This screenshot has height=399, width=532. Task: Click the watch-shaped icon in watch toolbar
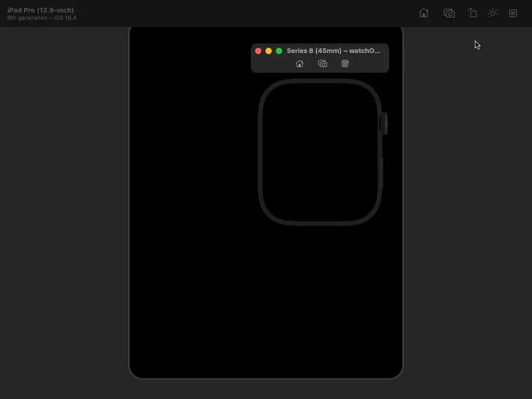pos(345,63)
